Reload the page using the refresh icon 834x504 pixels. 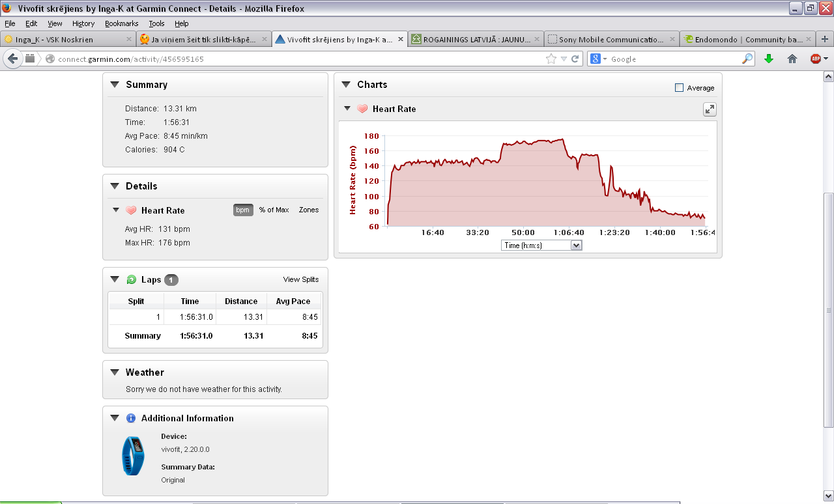coord(575,59)
